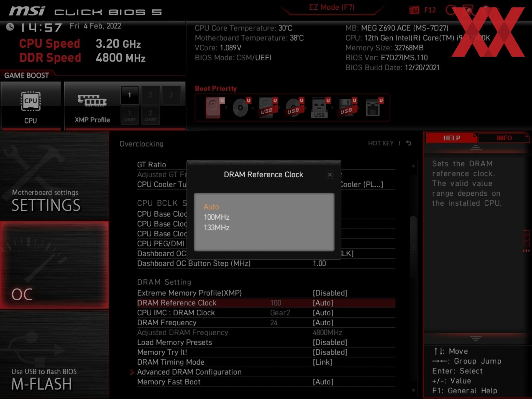Switch to the HELP tab
The width and height of the screenshot is (532, 399).
point(452,138)
